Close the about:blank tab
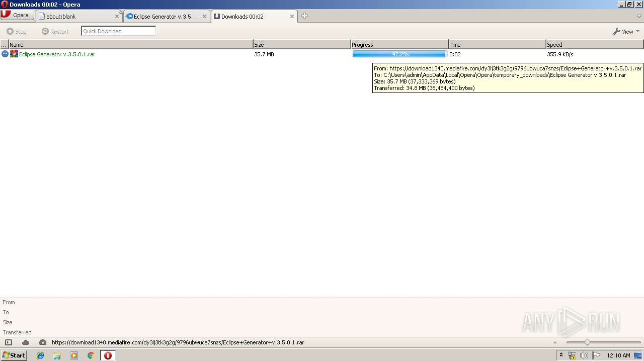The height and width of the screenshot is (362, 644). 117,16
